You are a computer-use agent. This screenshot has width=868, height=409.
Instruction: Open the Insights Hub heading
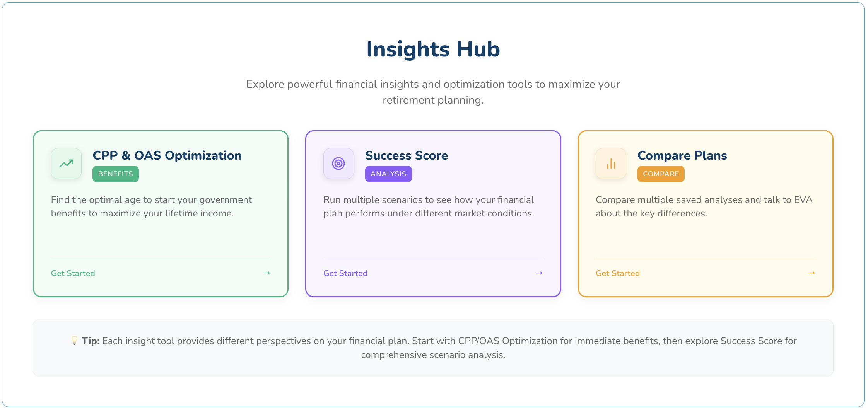433,49
